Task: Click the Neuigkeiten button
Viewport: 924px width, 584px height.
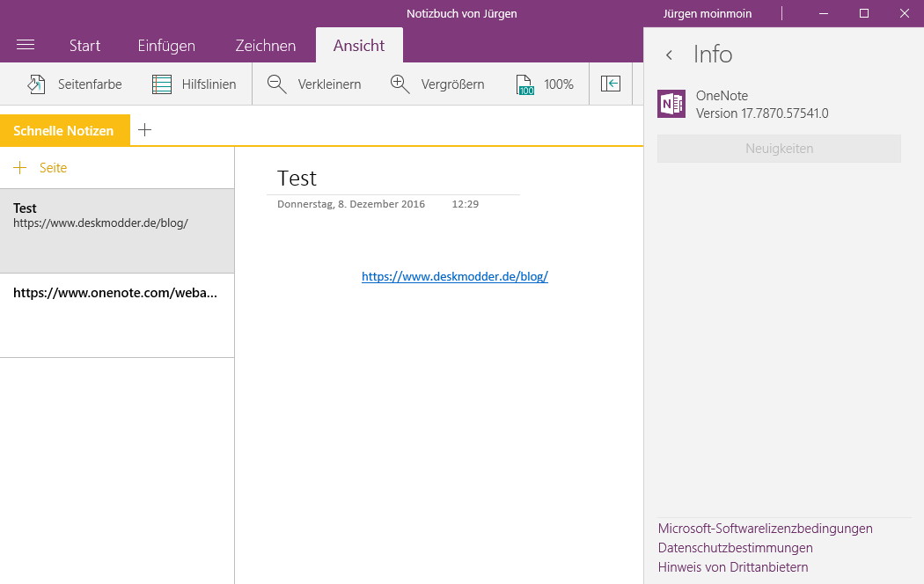Action: coord(779,149)
